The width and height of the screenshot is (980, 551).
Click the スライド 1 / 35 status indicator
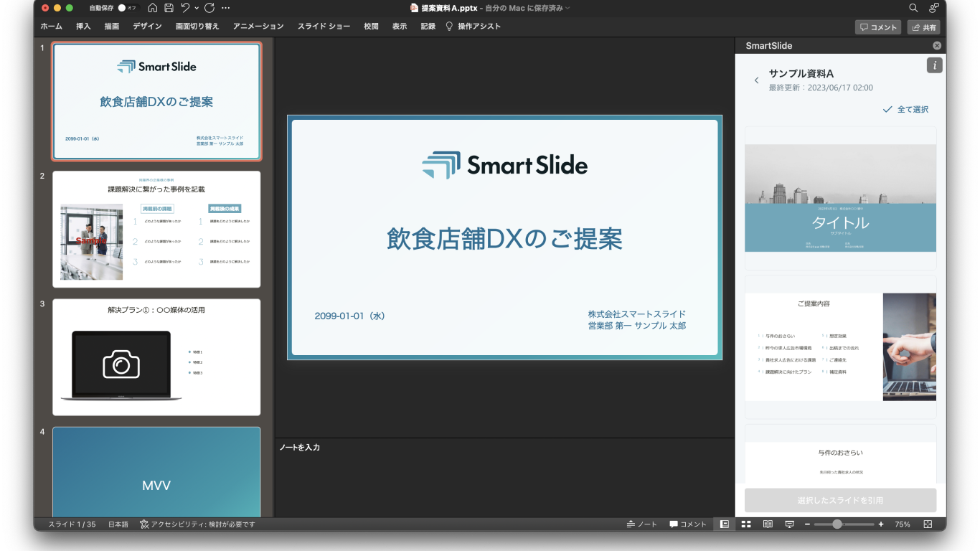72,524
